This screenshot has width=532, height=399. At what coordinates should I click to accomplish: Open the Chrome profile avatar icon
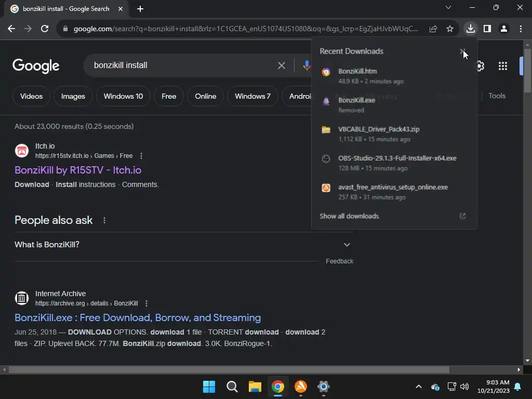504,29
